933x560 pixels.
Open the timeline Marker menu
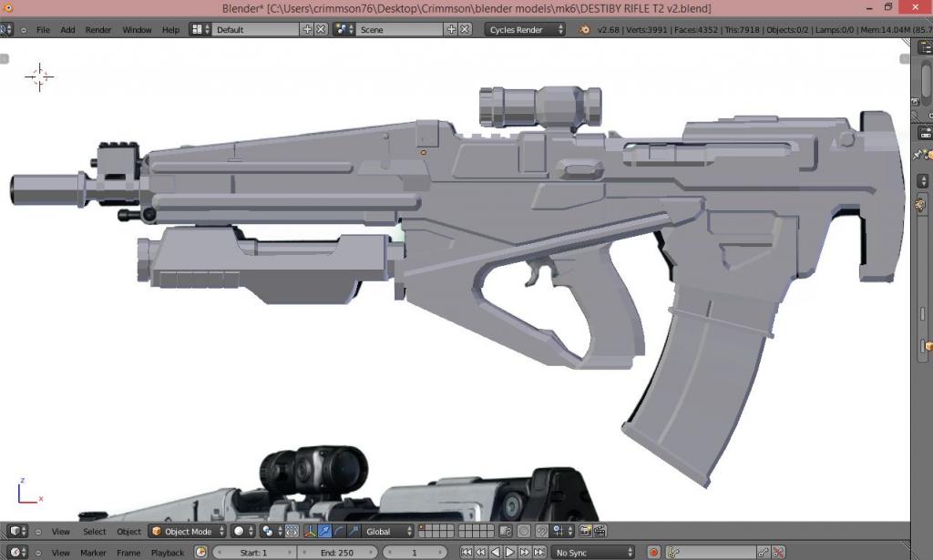pyautogui.click(x=93, y=553)
